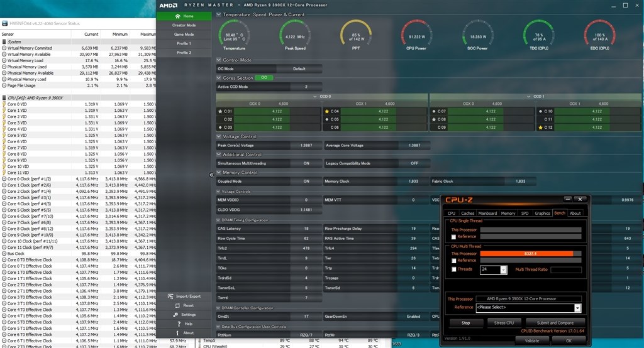Toggle the green OC switch in Cores Section
Screen dimensions: 644x348
point(264,77)
